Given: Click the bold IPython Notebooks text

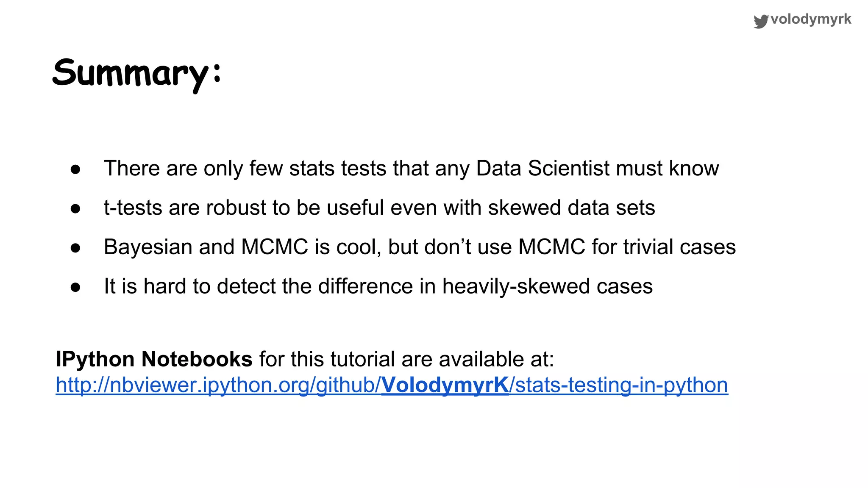Looking at the screenshot, I should tap(154, 359).
